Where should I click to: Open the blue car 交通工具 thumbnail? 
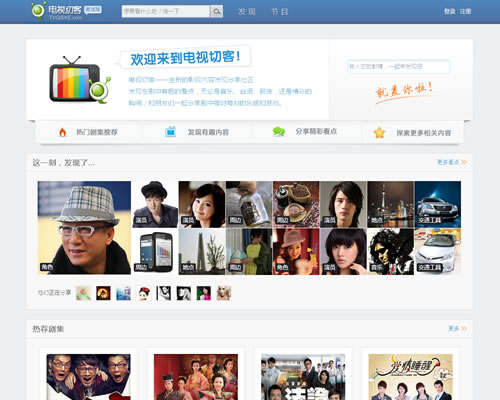point(438,204)
